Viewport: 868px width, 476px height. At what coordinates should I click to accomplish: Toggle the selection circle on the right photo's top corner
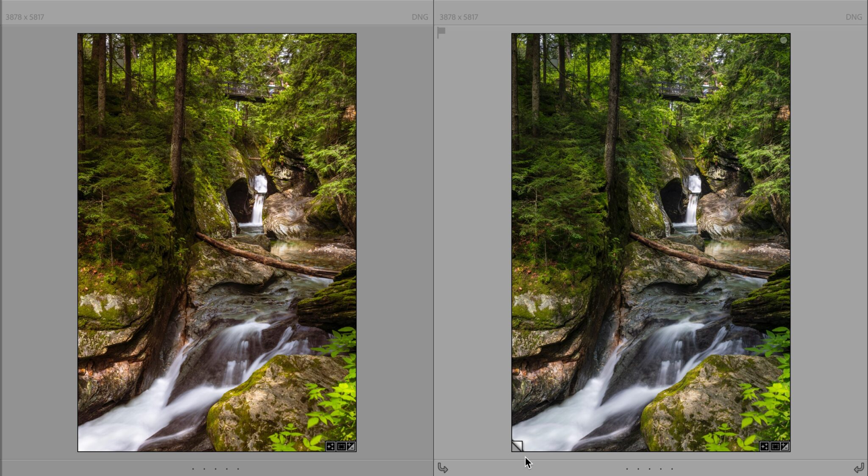[x=784, y=40]
